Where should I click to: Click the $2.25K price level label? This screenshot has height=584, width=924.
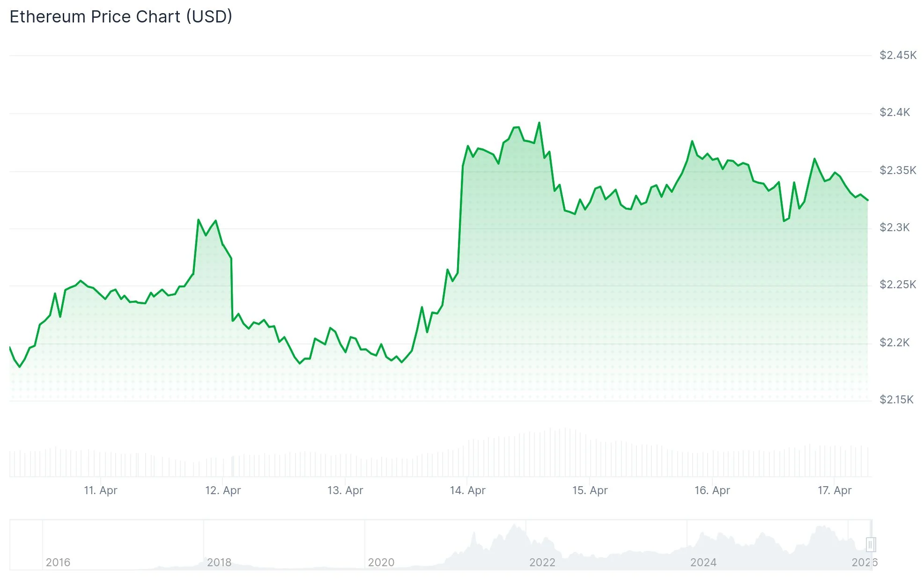coord(898,285)
